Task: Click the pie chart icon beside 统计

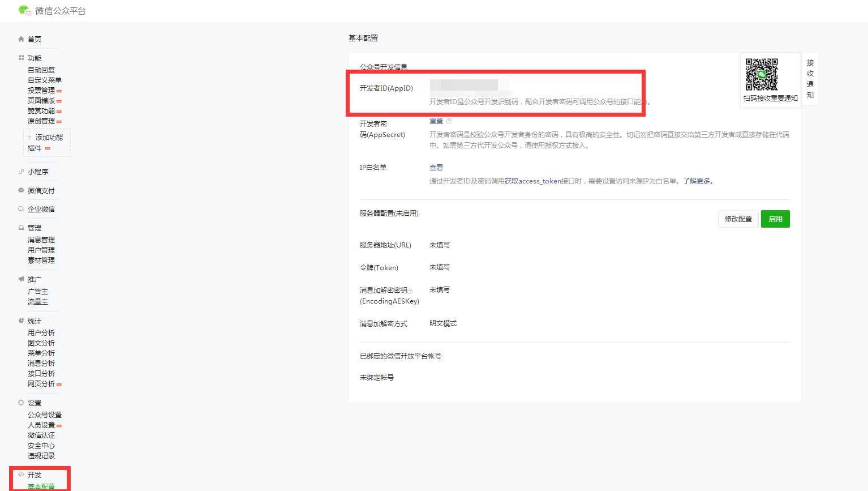Action: (22, 321)
